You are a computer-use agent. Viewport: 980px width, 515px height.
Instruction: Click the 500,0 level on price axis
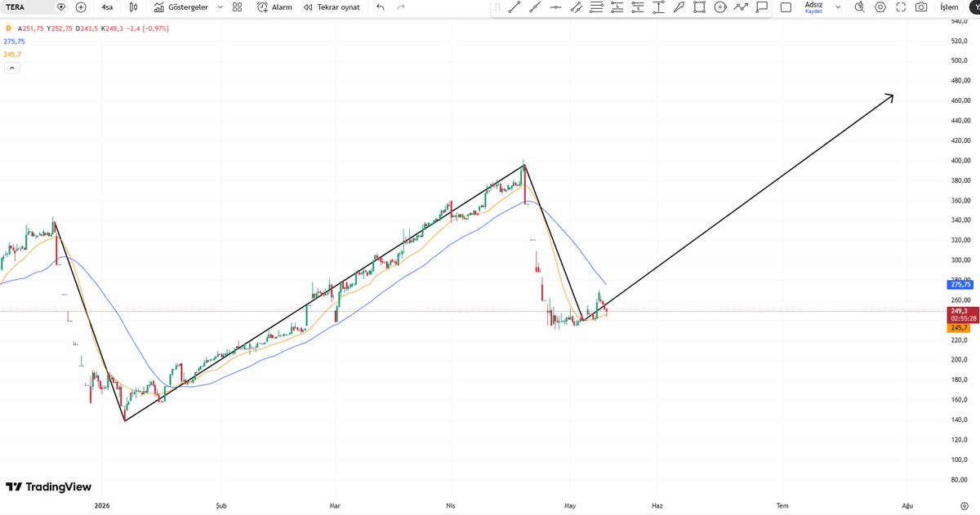[x=960, y=60]
